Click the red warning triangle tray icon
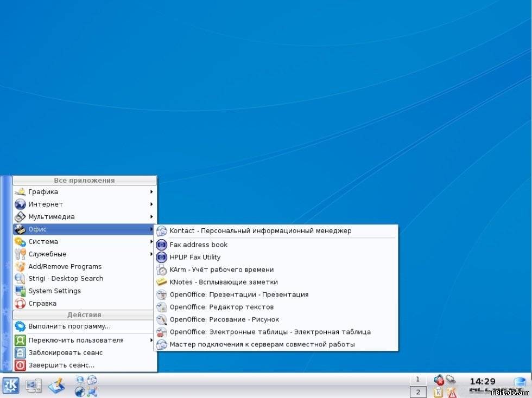 click(x=452, y=392)
